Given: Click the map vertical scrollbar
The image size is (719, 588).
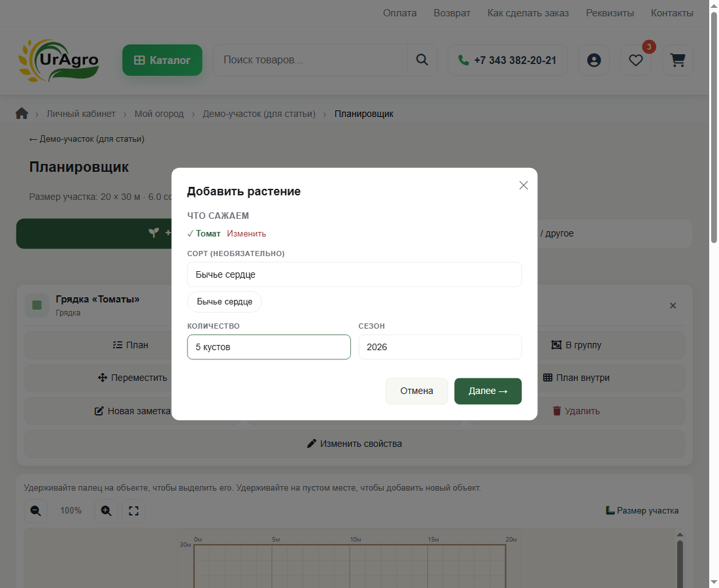Looking at the screenshot, I should click(x=680, y=564).
